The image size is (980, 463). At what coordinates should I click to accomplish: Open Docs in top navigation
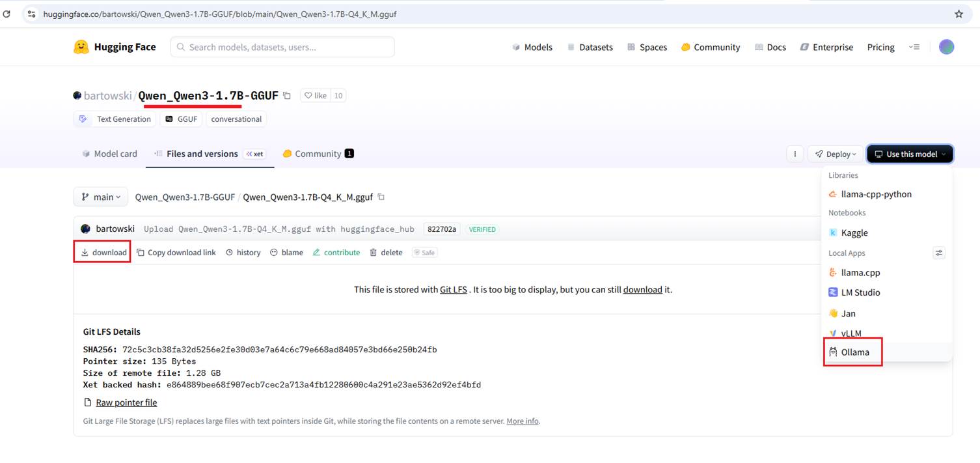click(x=770, y=47)
